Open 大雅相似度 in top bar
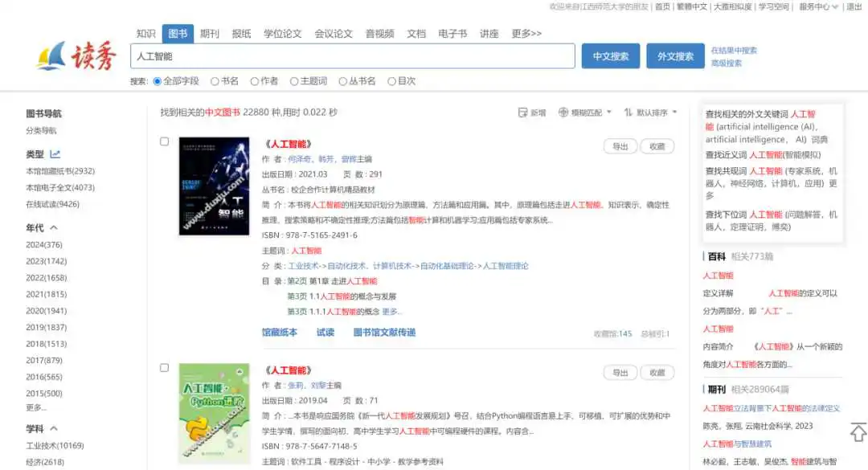Screen dimensions: 868x470 coord(732,6)
